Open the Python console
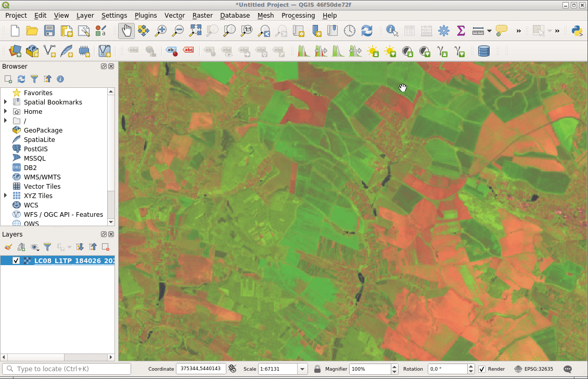This screenshot has height=379, width=588. click(577, 31)
